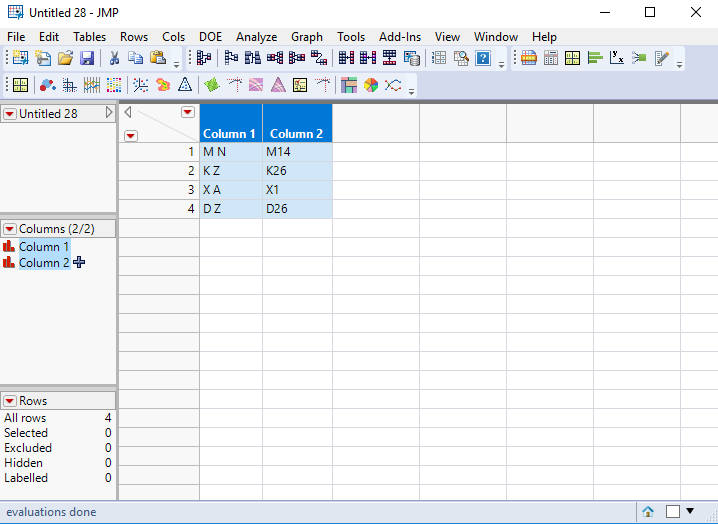Image resolution: width=718 pixels, height=524 pixels.
Task: Click the Ternary Plot triangle icon
Action: (x=185, y=85)
